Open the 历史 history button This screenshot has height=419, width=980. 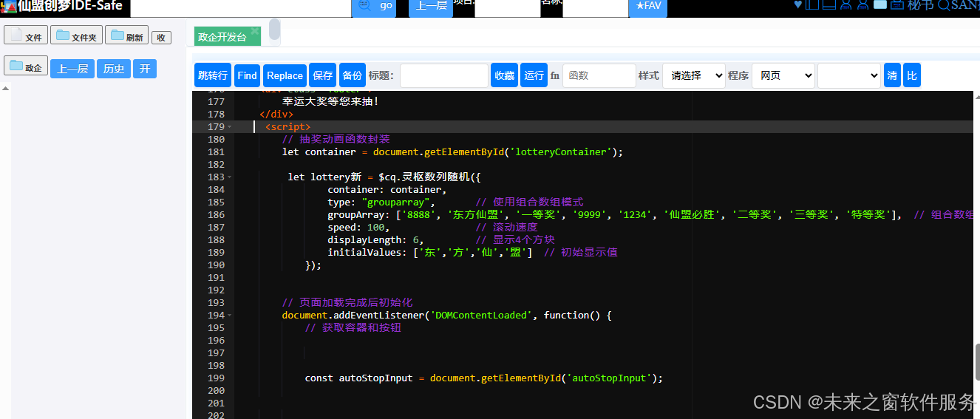tap(114, 69)
